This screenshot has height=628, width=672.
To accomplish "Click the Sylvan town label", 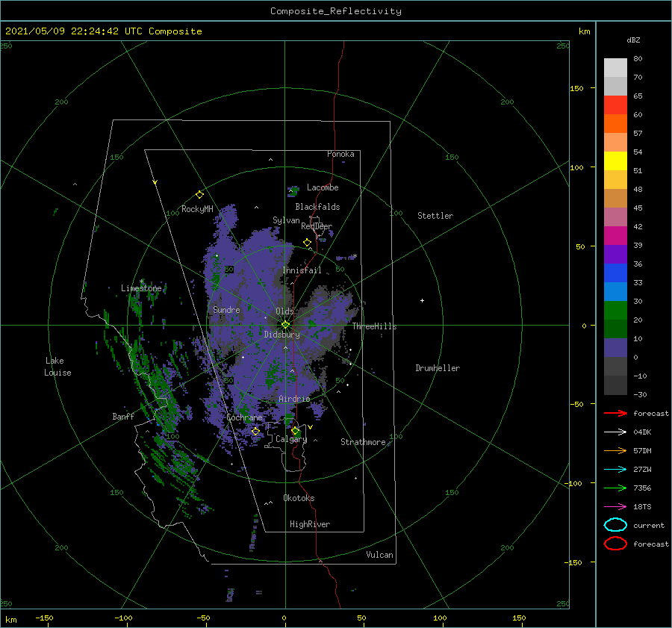I will 286,220.
